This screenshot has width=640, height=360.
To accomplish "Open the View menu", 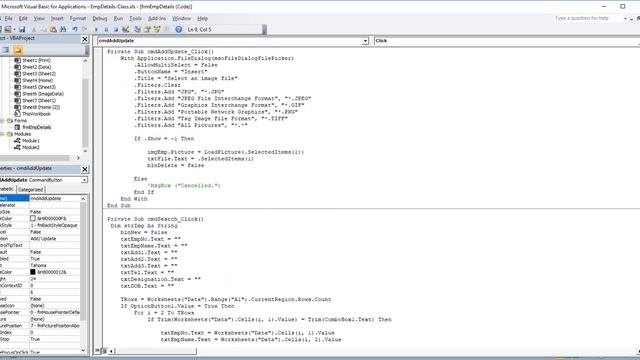I will click(x=39, y=18).
